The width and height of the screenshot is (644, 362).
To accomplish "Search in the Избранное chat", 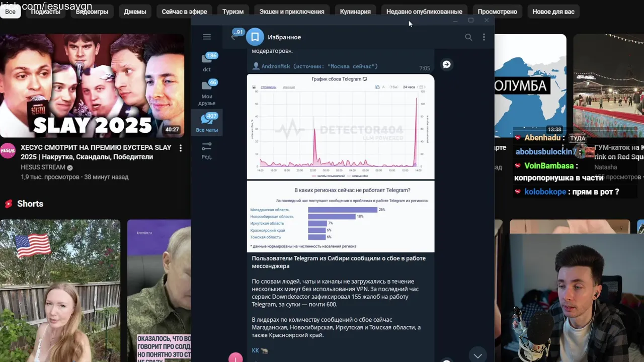I will [468, 37].
